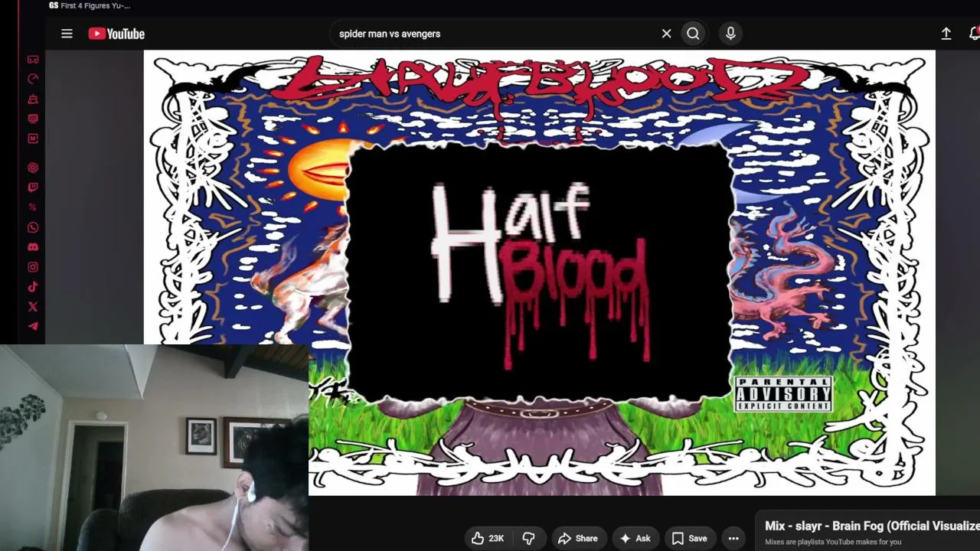Open more actions three-dot menu
The height and width of the screenshot is (551, 980).
733,538
